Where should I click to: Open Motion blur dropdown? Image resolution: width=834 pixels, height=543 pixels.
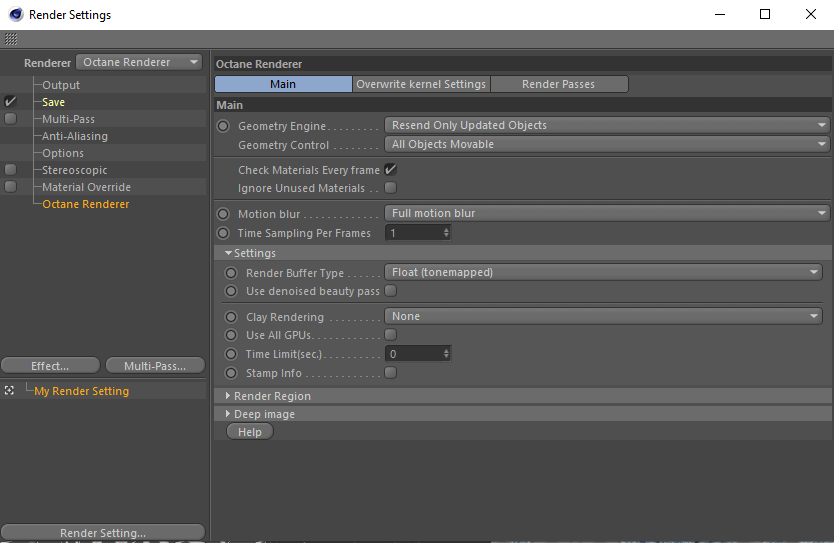click(607, 213)
